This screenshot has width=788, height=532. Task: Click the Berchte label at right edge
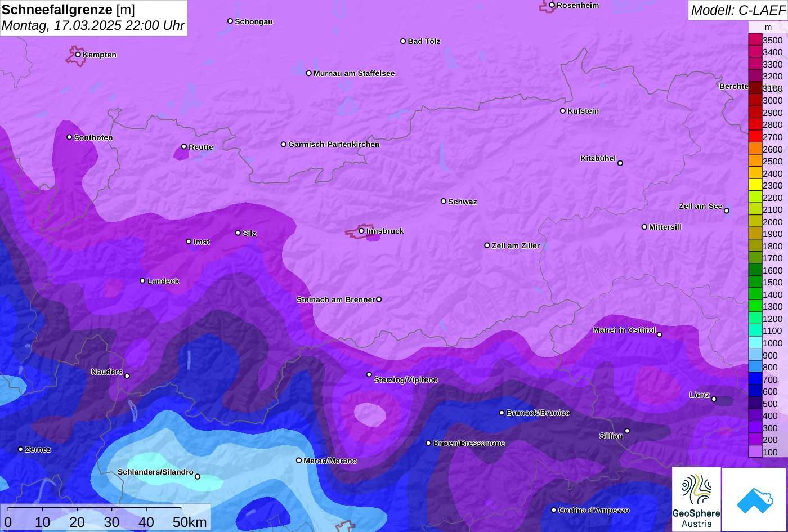734,86
